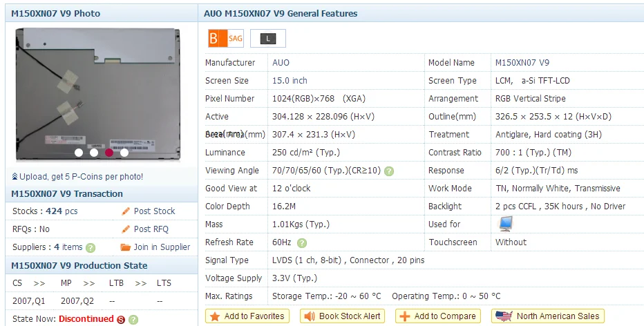Click the folder icon beside Join in Supplier
The image size is (644, 326).
coord(125,247)
